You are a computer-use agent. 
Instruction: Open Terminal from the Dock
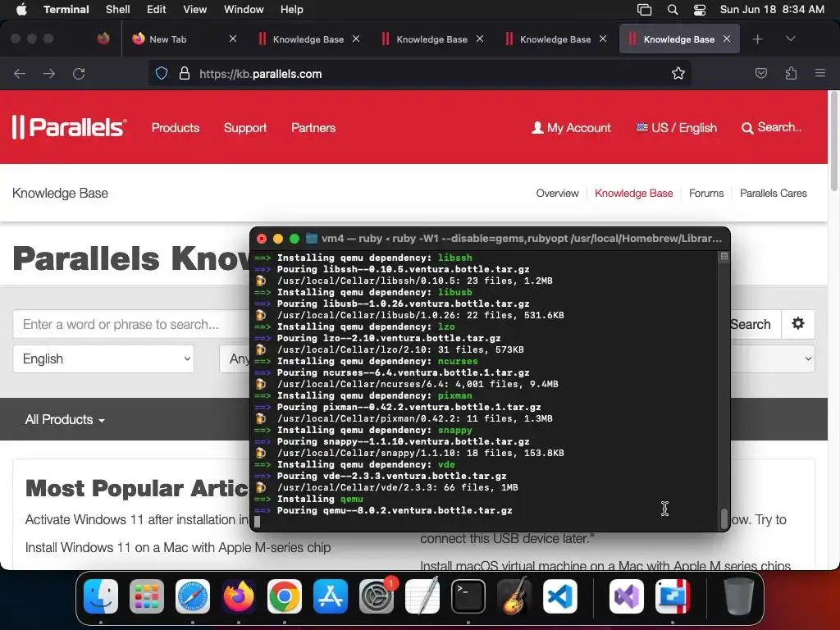pos(468,596)
